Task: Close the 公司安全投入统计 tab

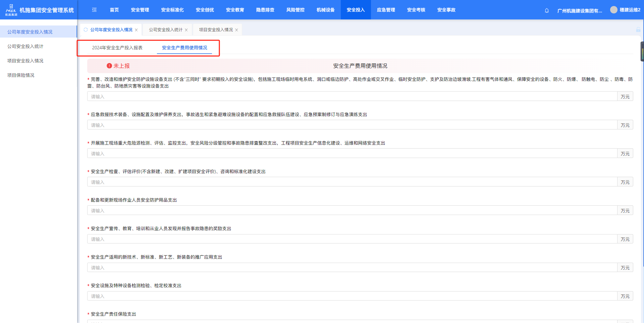Action: pyautogui.click(x=186, y=30)
